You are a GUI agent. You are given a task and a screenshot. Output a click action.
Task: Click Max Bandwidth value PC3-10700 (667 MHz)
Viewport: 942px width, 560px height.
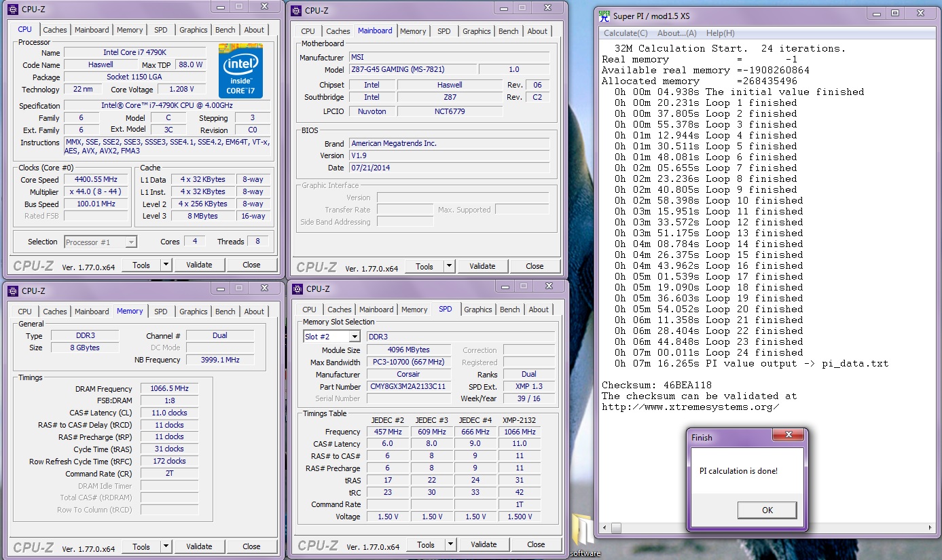[x=408, y=363]
